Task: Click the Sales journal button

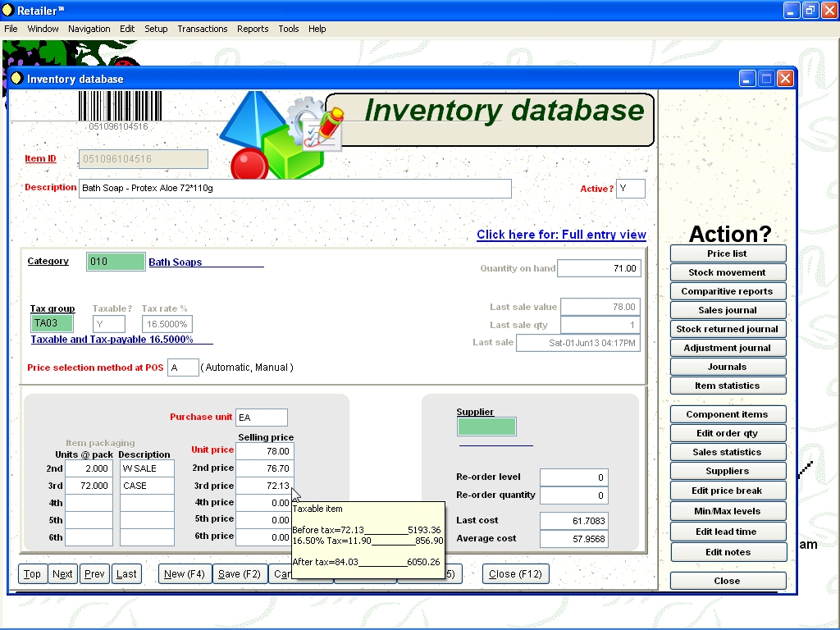Action: click(x=727, y=310)
